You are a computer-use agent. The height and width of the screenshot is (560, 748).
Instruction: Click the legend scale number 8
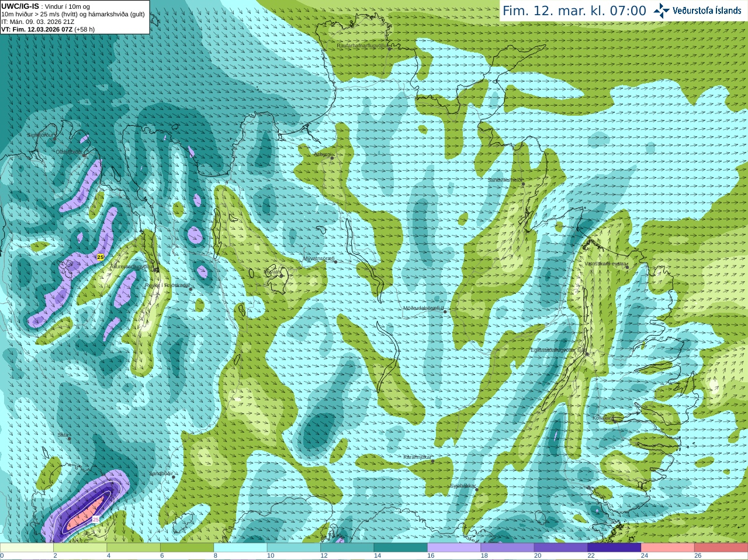point(216,556)
